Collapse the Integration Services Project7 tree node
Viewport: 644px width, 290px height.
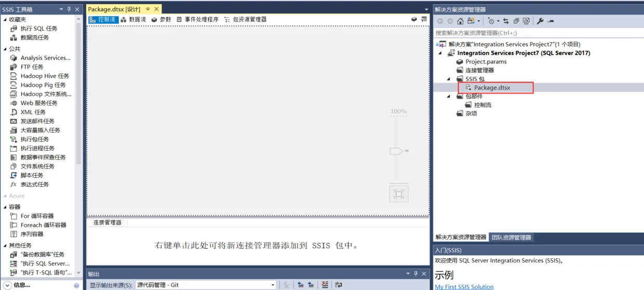click(x=441, y=53)
